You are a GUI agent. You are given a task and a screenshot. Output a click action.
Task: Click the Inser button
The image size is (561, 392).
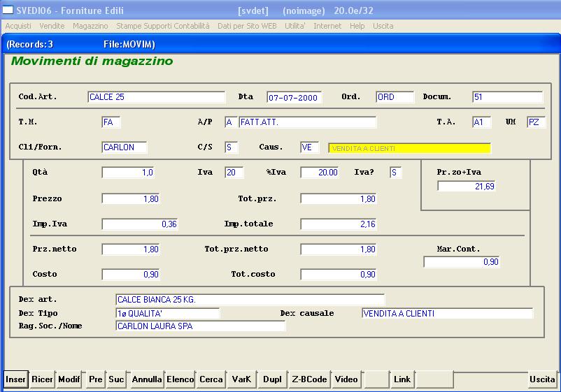tap(16, 379)
